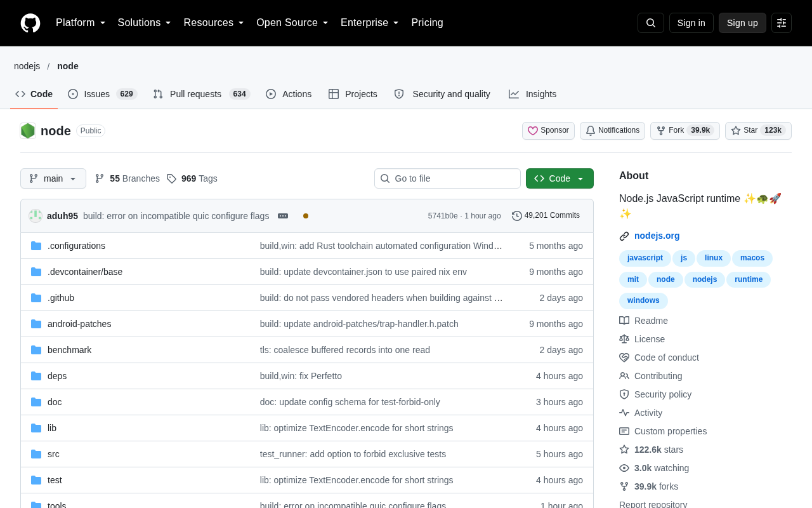Switch to the Actions tab
812x508 pixels.
coord(289,94)
